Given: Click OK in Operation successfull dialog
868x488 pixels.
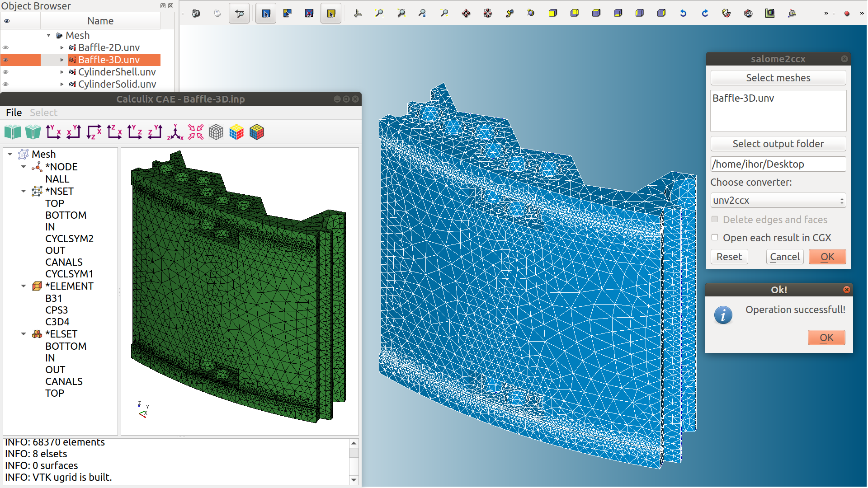Looking at the screenshot, I should click(826, 338).
